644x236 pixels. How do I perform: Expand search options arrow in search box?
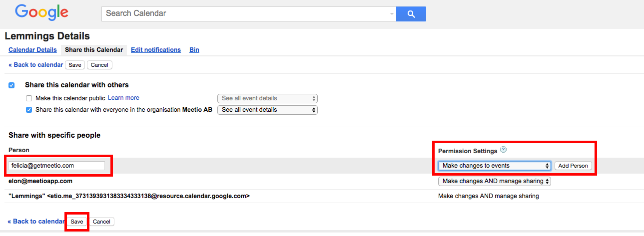[392, 14]
